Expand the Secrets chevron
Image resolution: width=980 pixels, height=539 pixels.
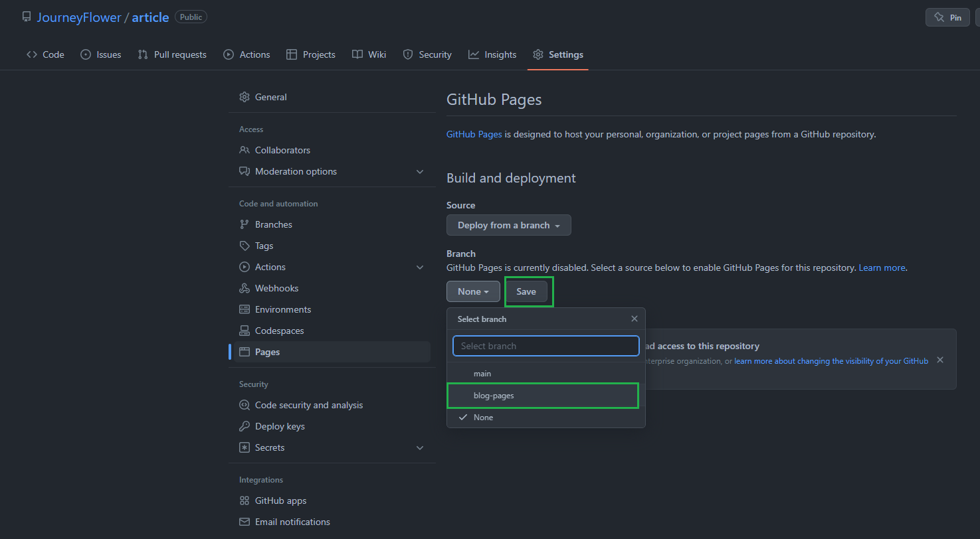pyautogui.click(x=420, y=447)
